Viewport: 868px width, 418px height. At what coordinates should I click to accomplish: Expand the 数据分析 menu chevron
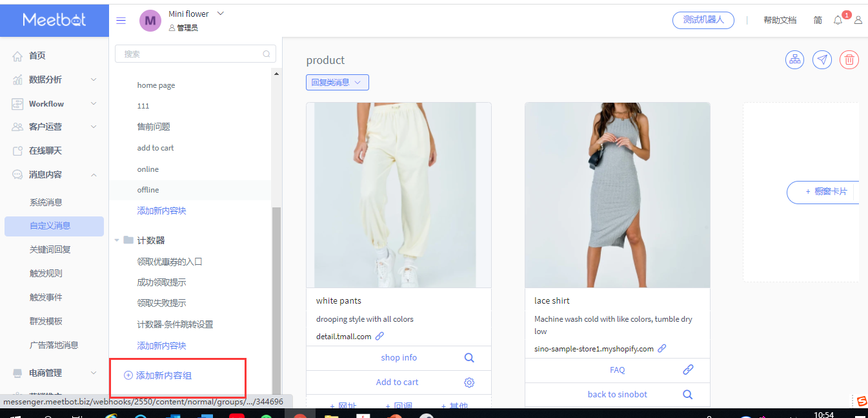[94, 79]
